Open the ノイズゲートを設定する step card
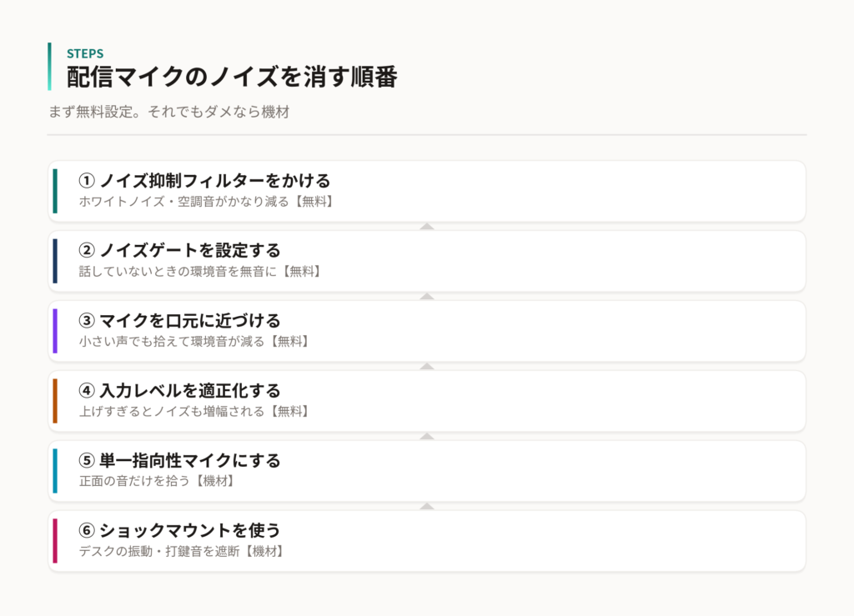 (427, 261)
